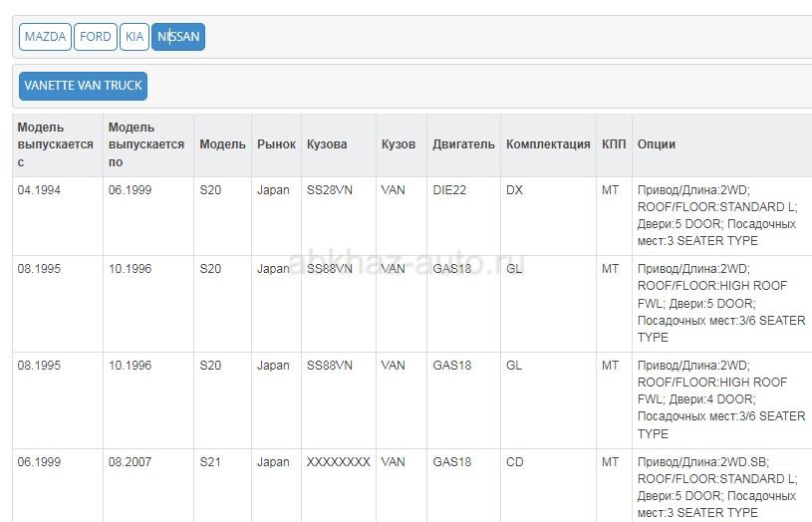Choose the KIA brand button
Image resolution: width=812 pixels, height=522 pixels.
(x=135, y=37)
